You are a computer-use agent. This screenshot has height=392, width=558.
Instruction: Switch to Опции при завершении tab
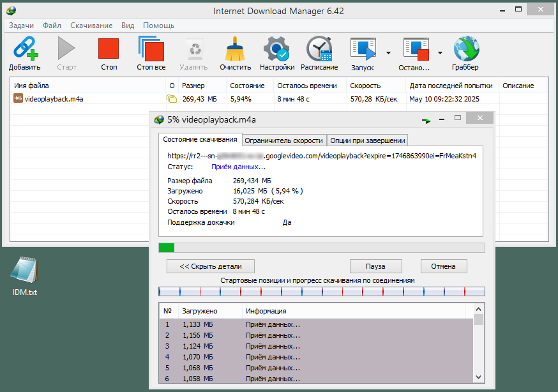[x=368, y=140]
